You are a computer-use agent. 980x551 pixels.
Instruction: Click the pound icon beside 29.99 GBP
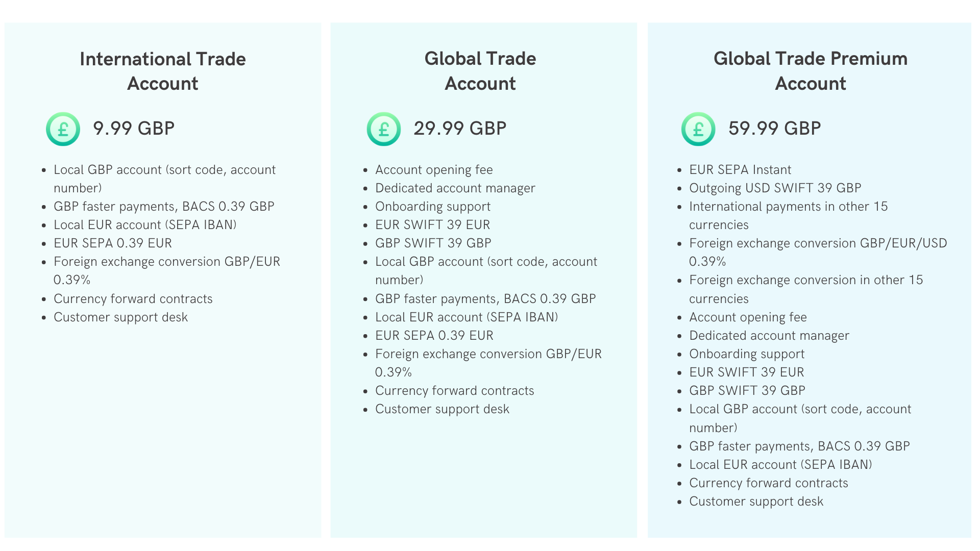coord(384,129)
